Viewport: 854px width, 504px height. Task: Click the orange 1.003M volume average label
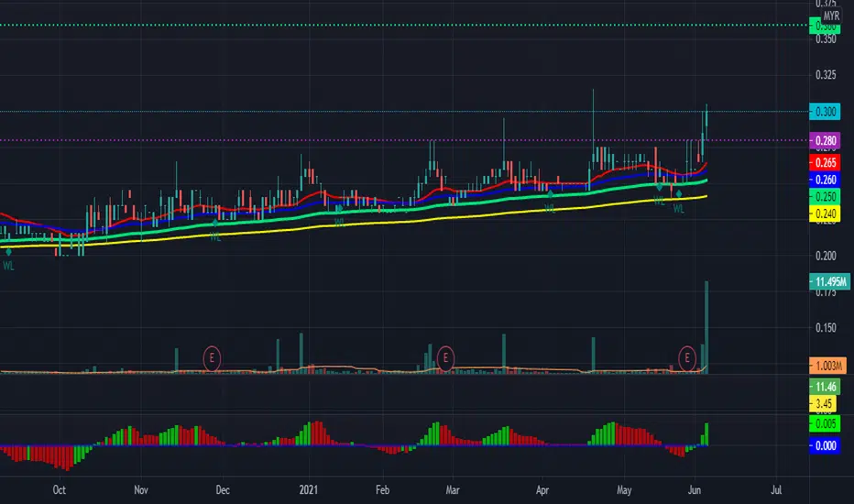[x=827, y=366]
